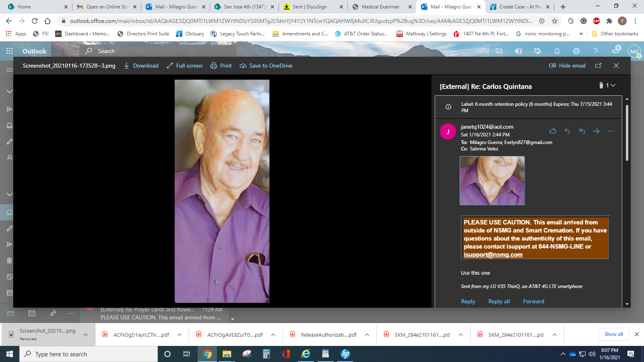The image size is (644, 362).
Task: Click the email pane vertical scrollbar
Action: tap(627, 133)
